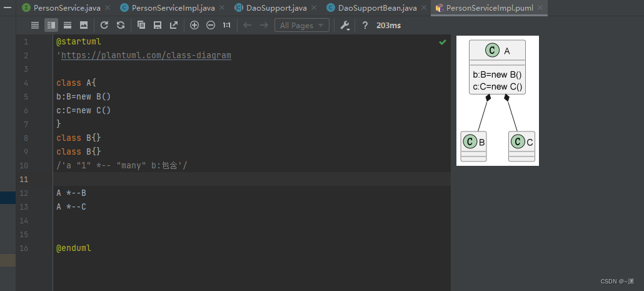
Task: Open the All Pages dropdown
Action: (302, 26)
